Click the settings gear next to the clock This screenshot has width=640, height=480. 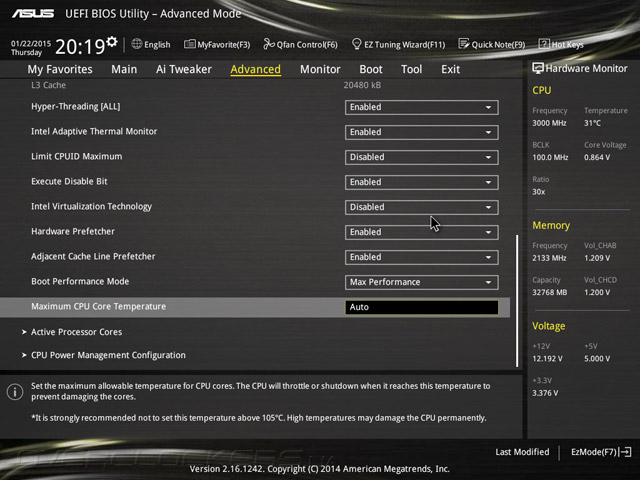[112, 42]
